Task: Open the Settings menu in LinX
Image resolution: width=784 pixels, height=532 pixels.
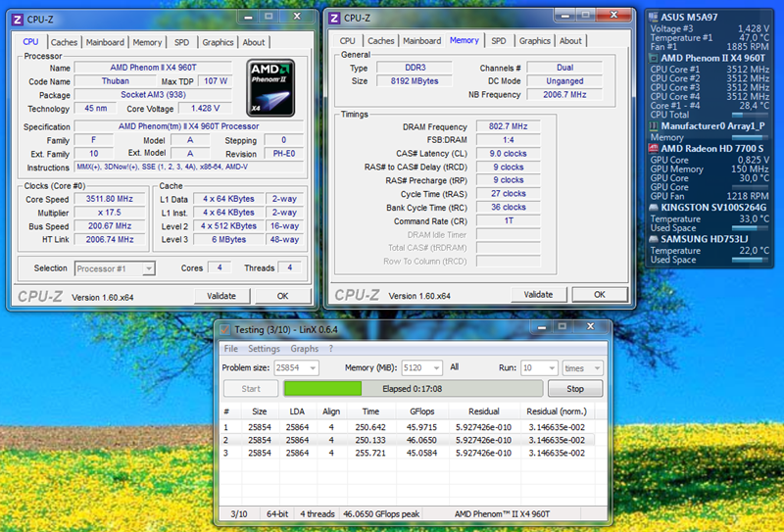Action: pyautogui.click(x=264, y=349)
